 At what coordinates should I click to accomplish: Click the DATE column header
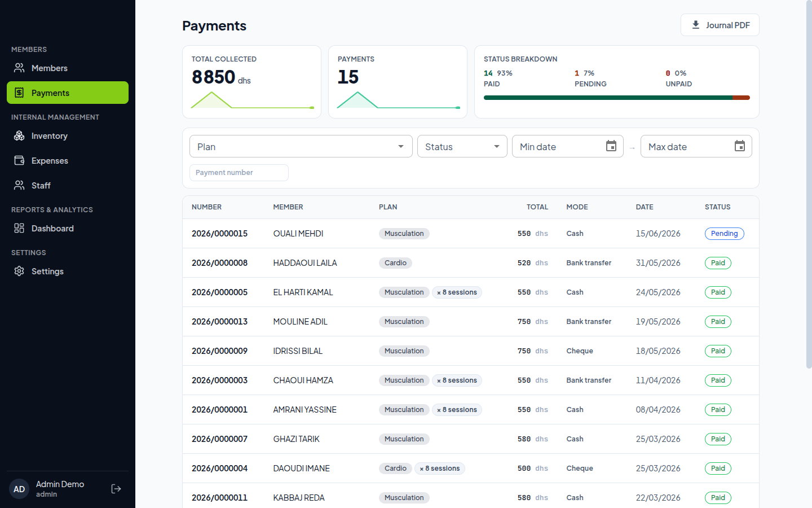pyautogui.click(x=645, y=207)
